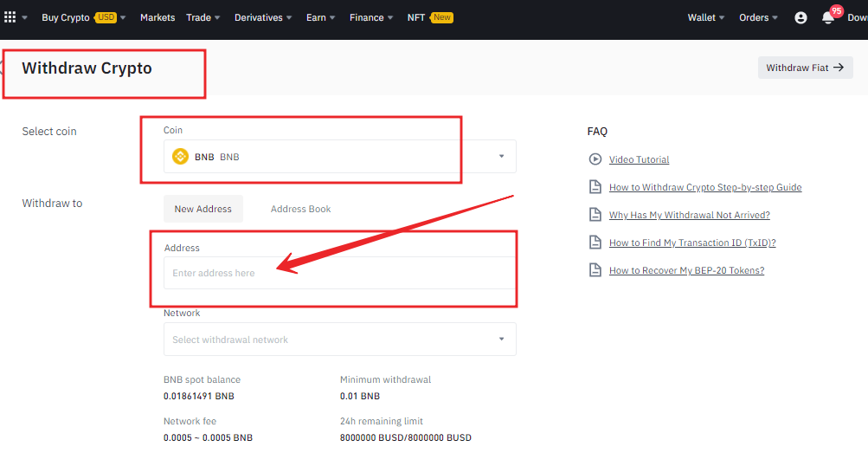Open the Wallet dropdown menu
Viewport: 868px width, 466px height.
tap(706, 17)
